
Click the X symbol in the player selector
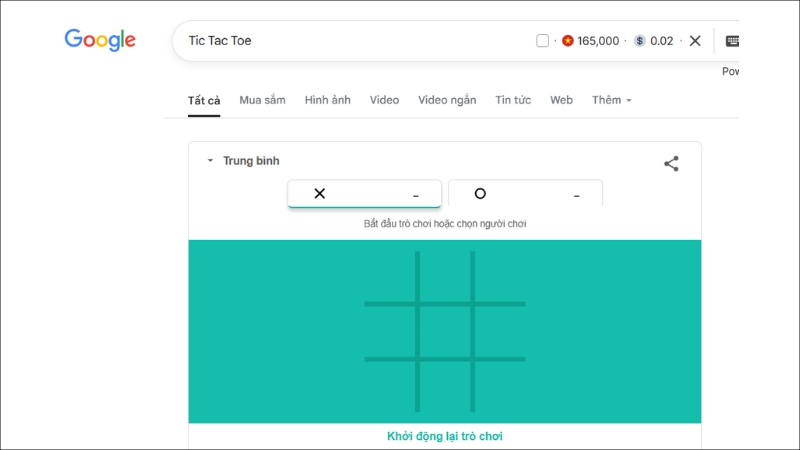(320, 194)
